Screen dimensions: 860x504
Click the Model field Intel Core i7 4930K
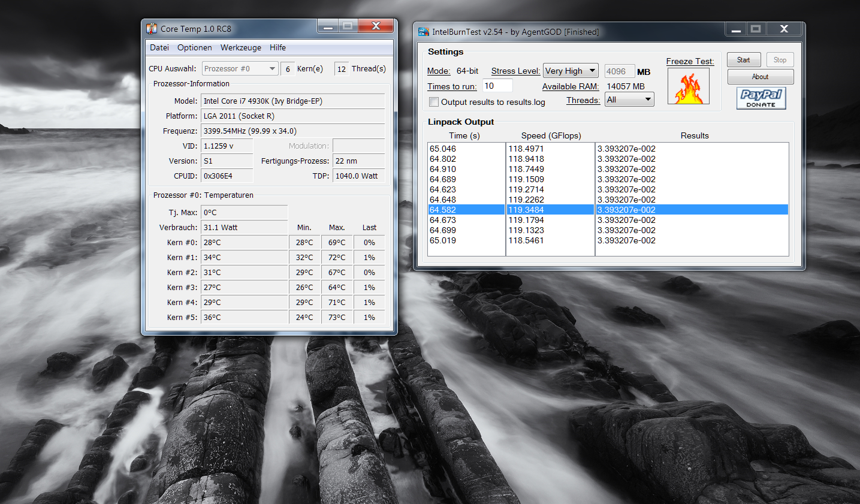292,101
